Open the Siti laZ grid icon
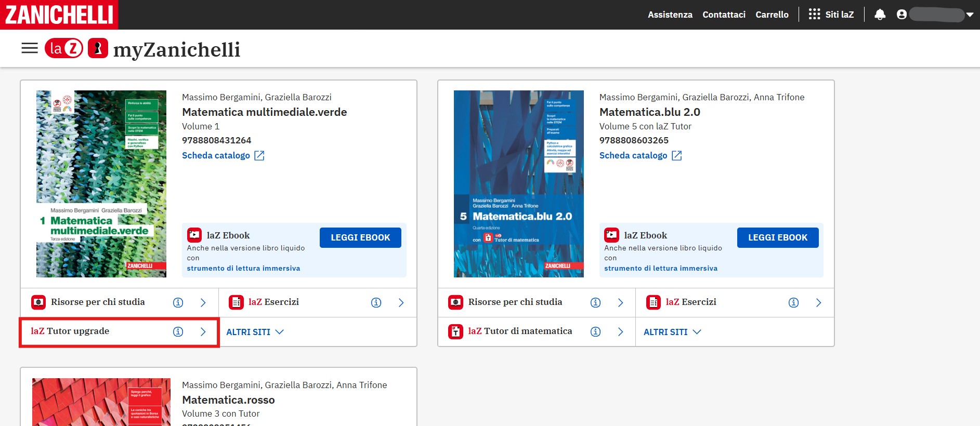Image resolution: width=980 pixels, height=426 pixels. [x=814, y=15]
